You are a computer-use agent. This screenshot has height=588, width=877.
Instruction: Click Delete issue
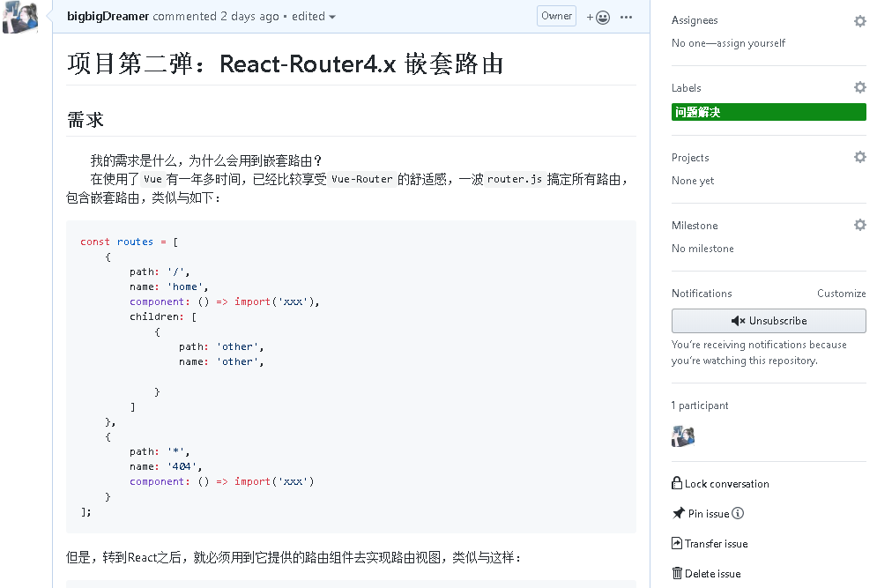(706, 573)
